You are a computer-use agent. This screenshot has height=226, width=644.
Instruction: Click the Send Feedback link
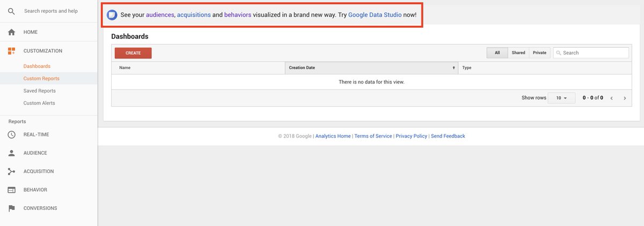(x=448, y=136)
